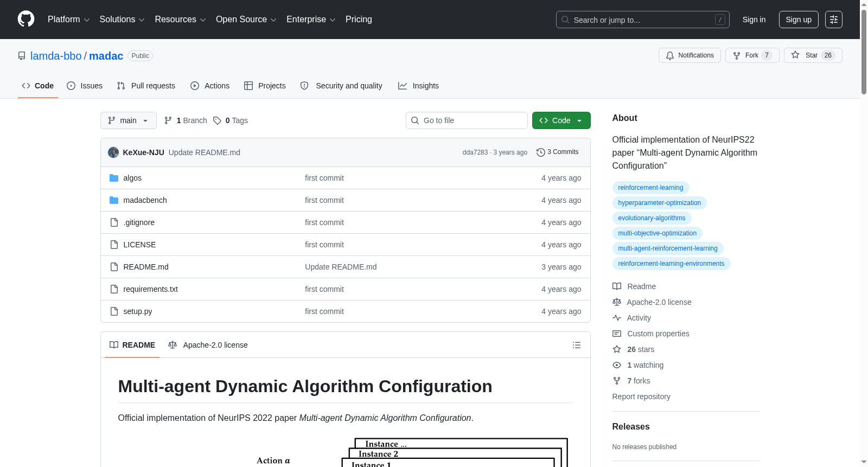
Task: Switch to the Insights tab
Action: 418,86
